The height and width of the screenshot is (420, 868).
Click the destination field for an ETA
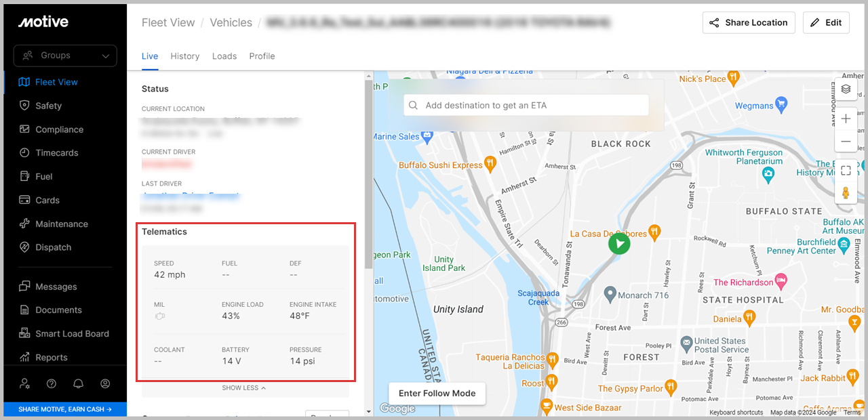pyautogui.click(x=526, y=105)
